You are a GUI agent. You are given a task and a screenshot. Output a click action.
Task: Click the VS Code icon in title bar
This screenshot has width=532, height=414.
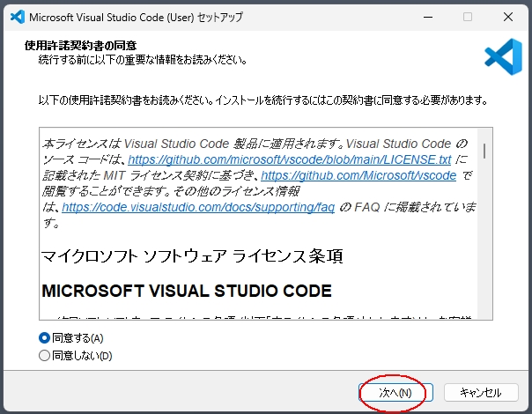point(15,17)
